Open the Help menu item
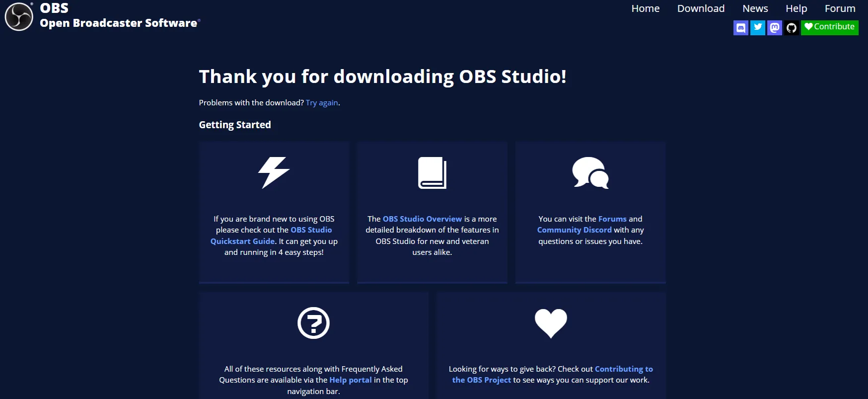The image size is (868, 399). pos(796,8)
